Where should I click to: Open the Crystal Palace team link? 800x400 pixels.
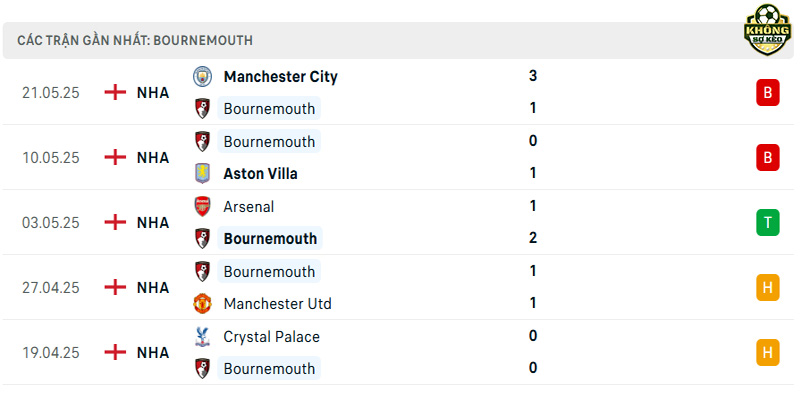point(271,337)
